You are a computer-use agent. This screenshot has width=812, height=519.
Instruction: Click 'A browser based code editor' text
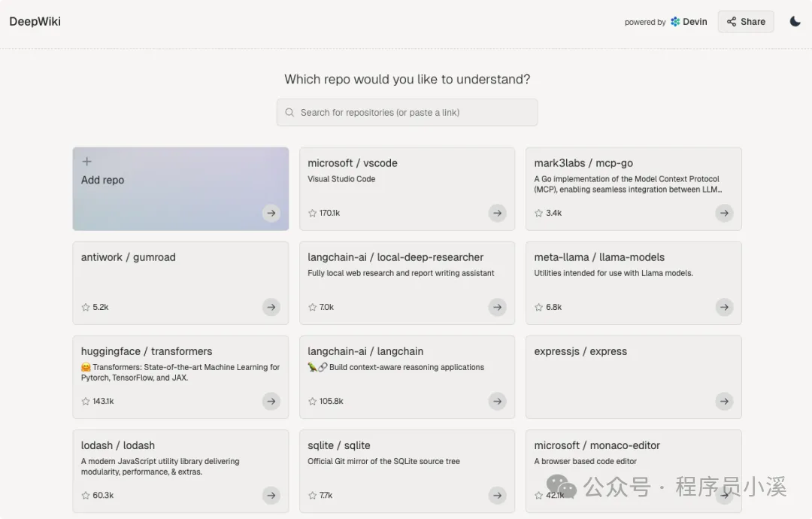click(x=585, y=462)
